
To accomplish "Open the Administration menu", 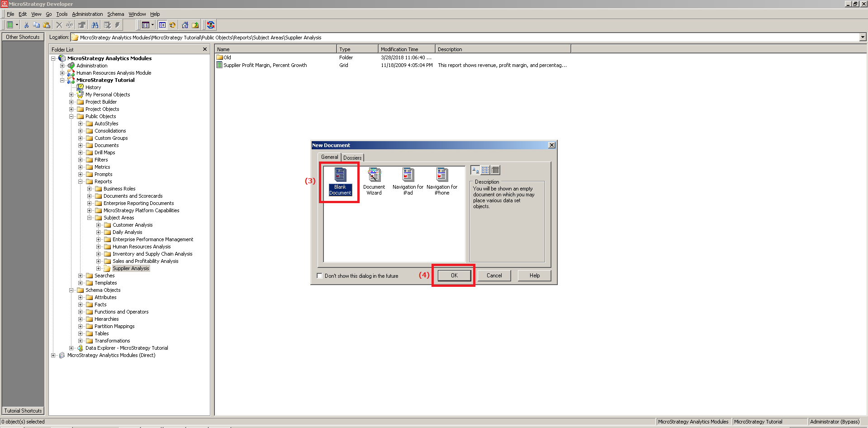I will tap(87, 14).
